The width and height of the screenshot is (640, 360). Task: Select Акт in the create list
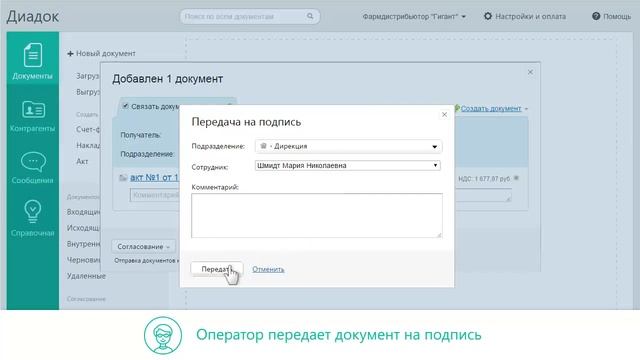[x=82, y=161]
